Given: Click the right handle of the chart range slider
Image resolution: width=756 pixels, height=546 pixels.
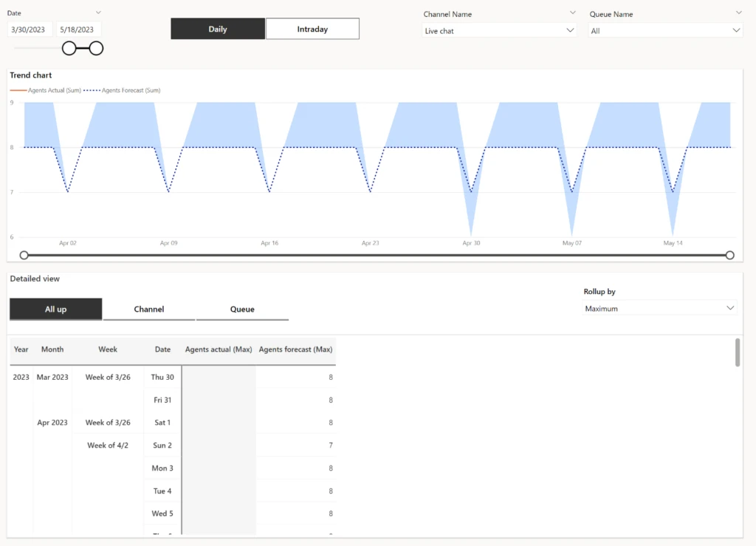Looking at the screenshot, I should click(x=729, y=255).
